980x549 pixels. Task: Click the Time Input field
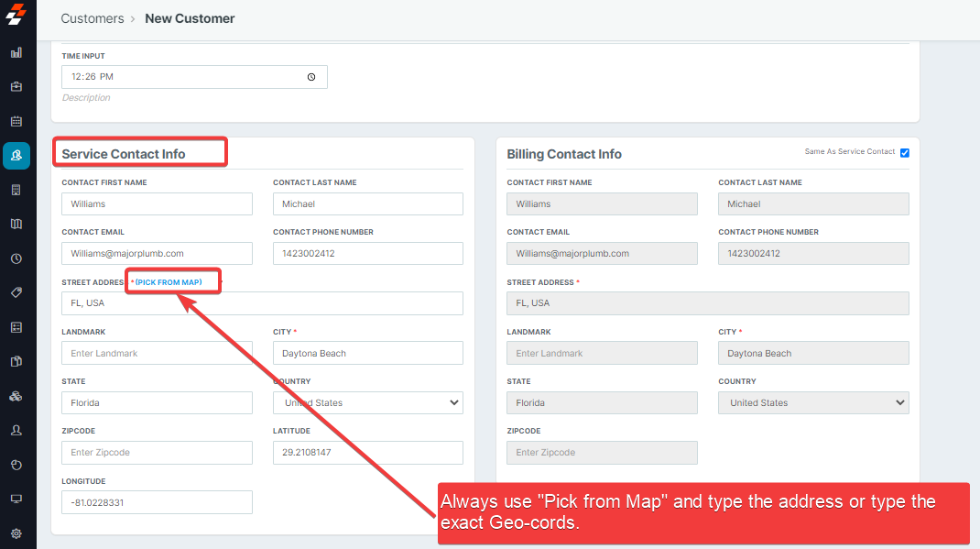(x=194, y=77)
